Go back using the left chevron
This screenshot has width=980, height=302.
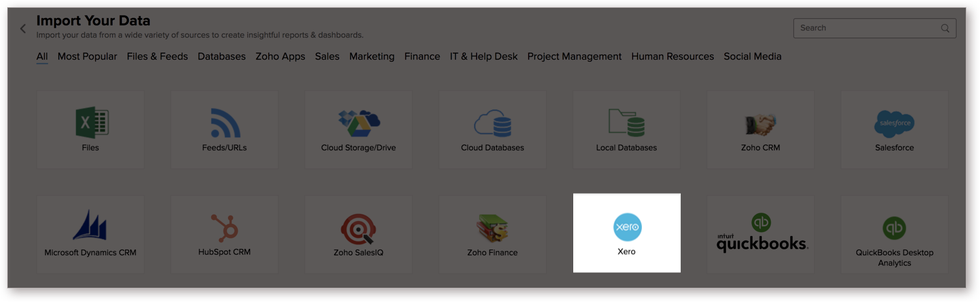point(23,29)
